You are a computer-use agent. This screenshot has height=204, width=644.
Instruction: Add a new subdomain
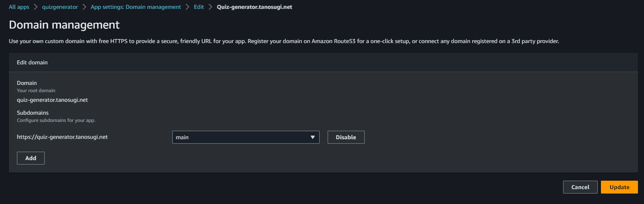coord(31,158)
